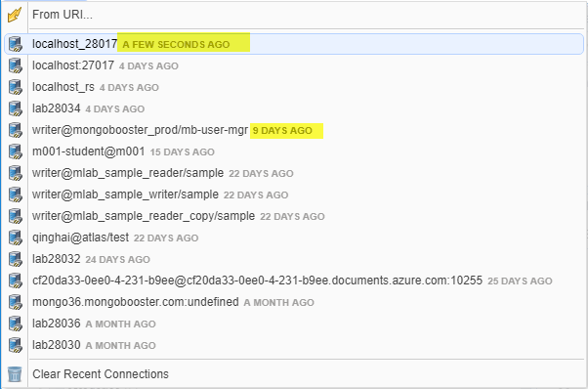Connect to the documents.azure.com:10255 entry
The height and width of the screenshot is (389, 588).
click(x=294, y=281)
